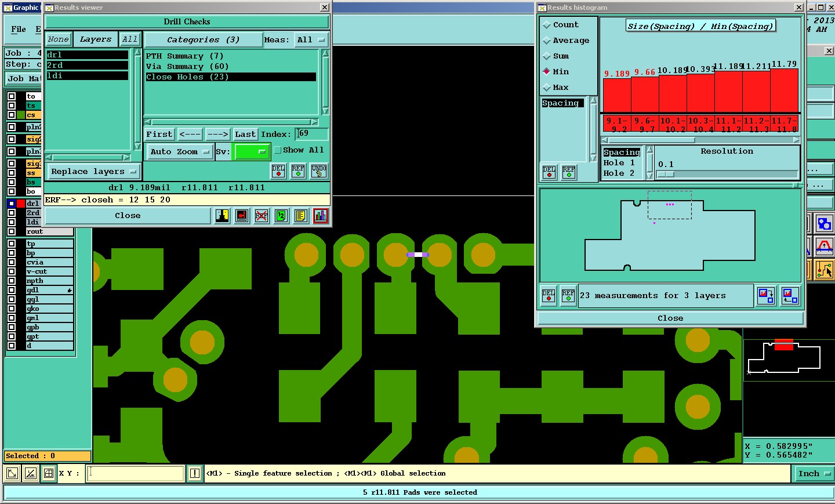Select the Layers tab in Drill Checks

tap(96, 39)
